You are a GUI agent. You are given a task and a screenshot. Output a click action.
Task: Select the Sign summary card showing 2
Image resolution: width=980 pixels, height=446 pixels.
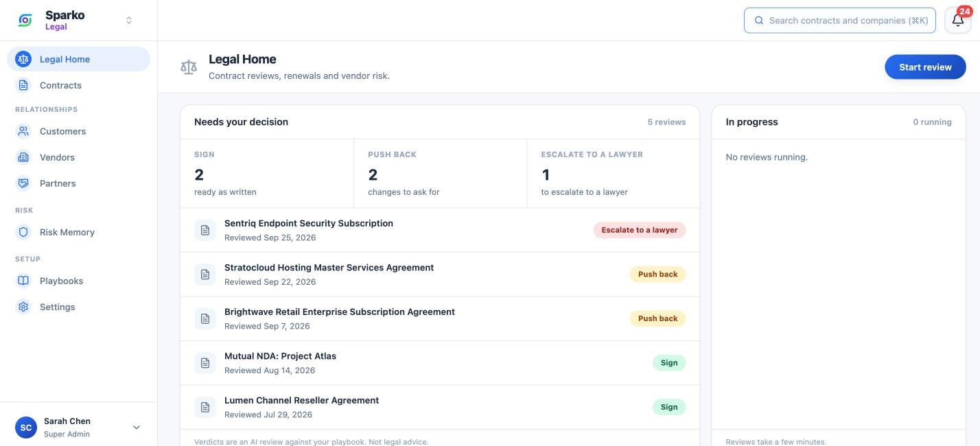point(267,174)
